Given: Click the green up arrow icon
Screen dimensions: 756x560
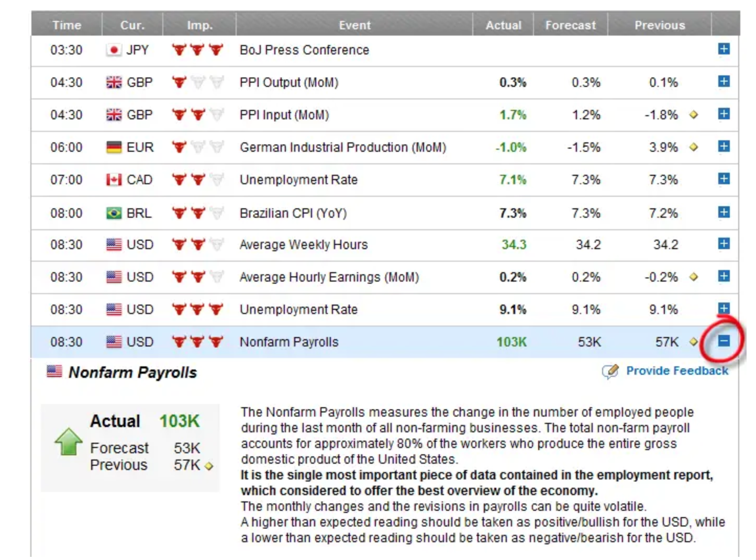Looking at the screenshot, I should [x=69, y=442].
